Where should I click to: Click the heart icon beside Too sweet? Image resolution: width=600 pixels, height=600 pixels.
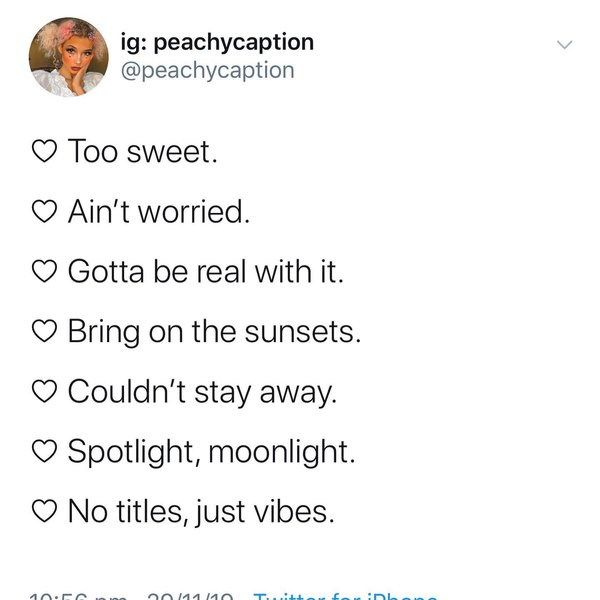click(x=45, y=152)
